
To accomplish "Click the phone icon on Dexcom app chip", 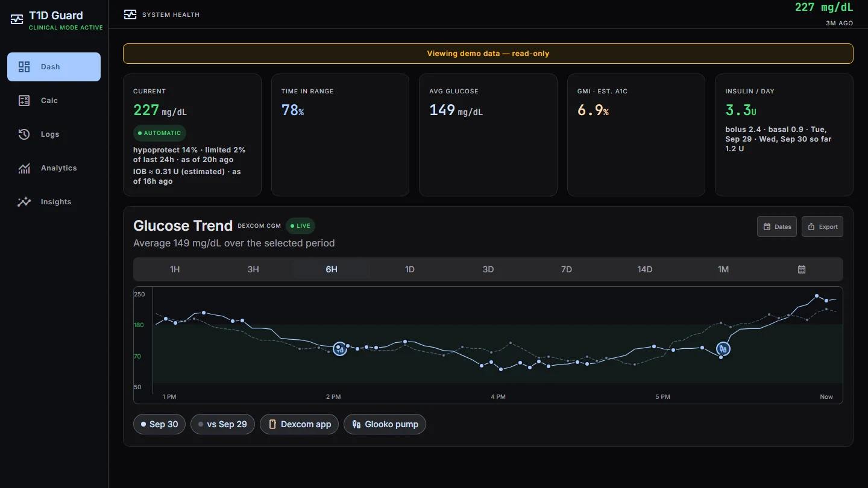I will click(x=272, y=424).
